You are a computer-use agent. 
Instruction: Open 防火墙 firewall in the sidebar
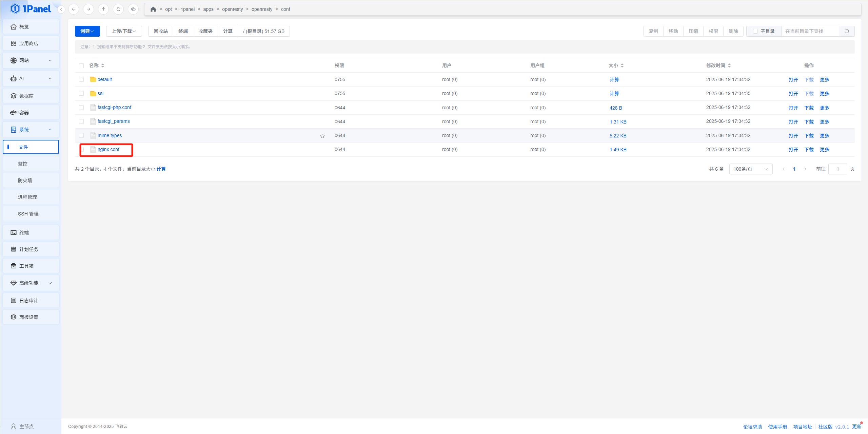point(25,181)
